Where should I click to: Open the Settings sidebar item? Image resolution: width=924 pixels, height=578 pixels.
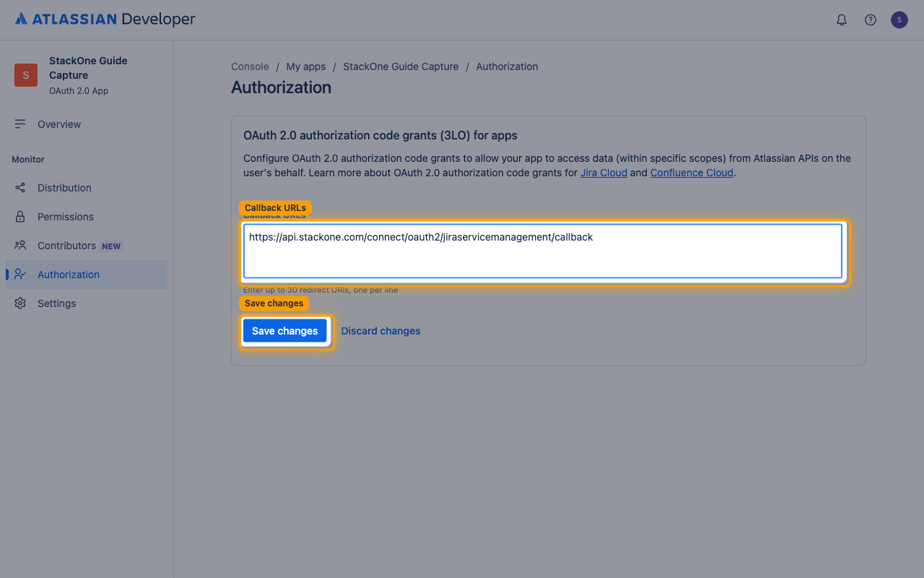(x=87, y=303)
